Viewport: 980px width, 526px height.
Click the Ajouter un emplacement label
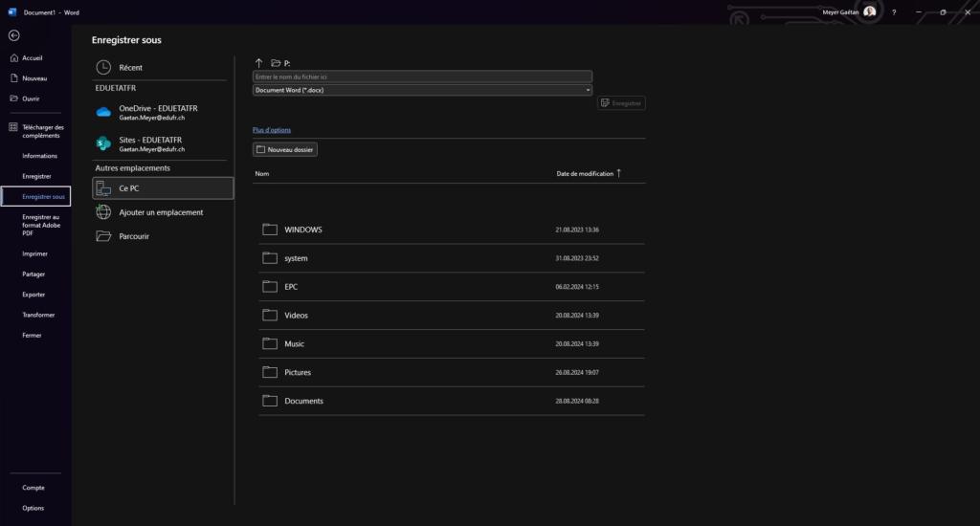click(x=161, y=212)
